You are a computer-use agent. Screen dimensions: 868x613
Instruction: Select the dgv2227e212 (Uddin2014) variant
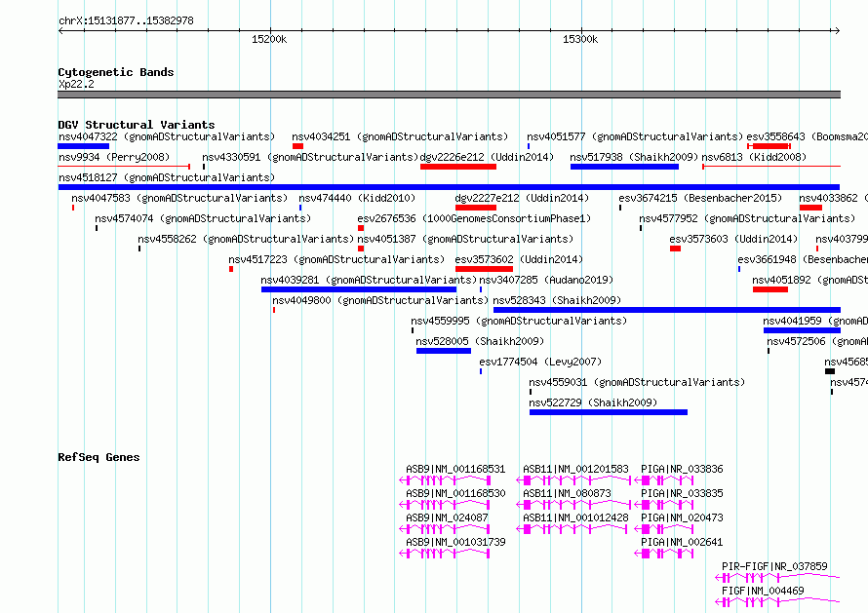522,198
